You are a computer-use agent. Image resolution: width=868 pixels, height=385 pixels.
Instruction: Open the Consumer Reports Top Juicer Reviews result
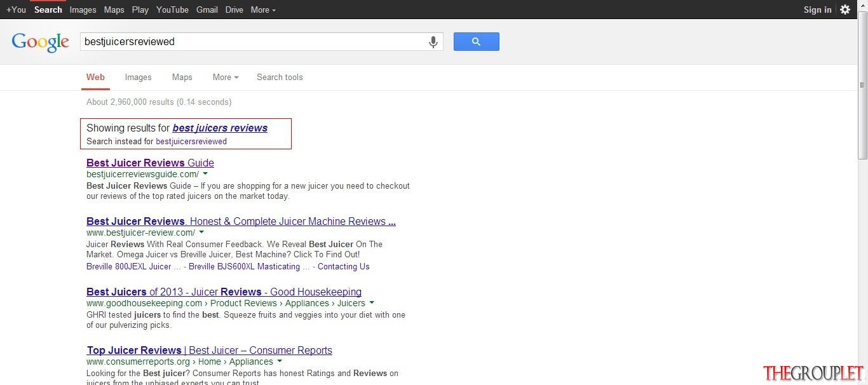[x=209, y=351]
